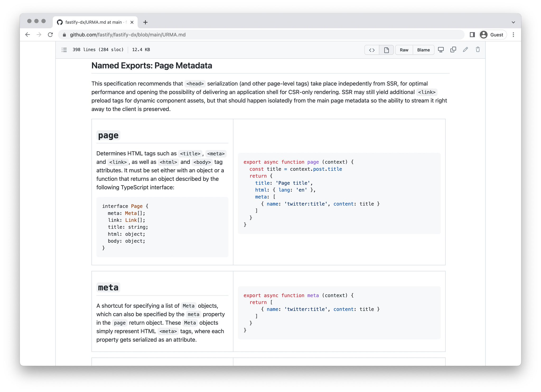Viewport: 541px width, 392px height.
Task: Select the rendered document view icon
Action: pyautogui.click(x=386, y=50)
